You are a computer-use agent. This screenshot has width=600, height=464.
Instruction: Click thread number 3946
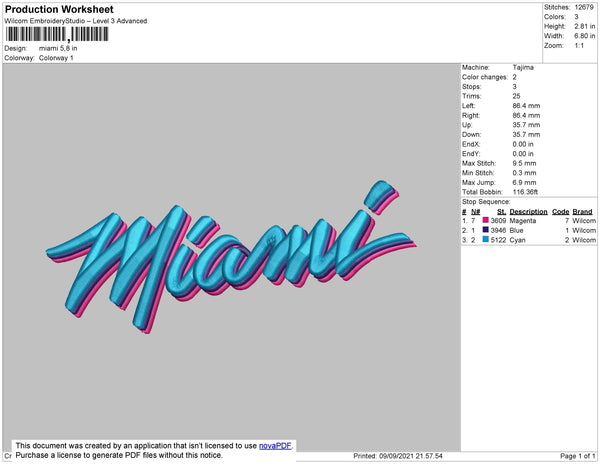tap(498, 230)
